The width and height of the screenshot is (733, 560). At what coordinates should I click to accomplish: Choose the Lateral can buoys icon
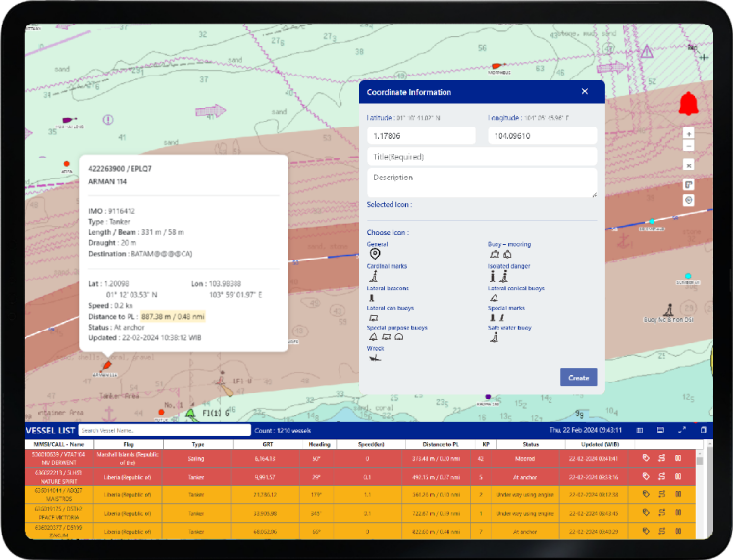[x=373, y=317]
